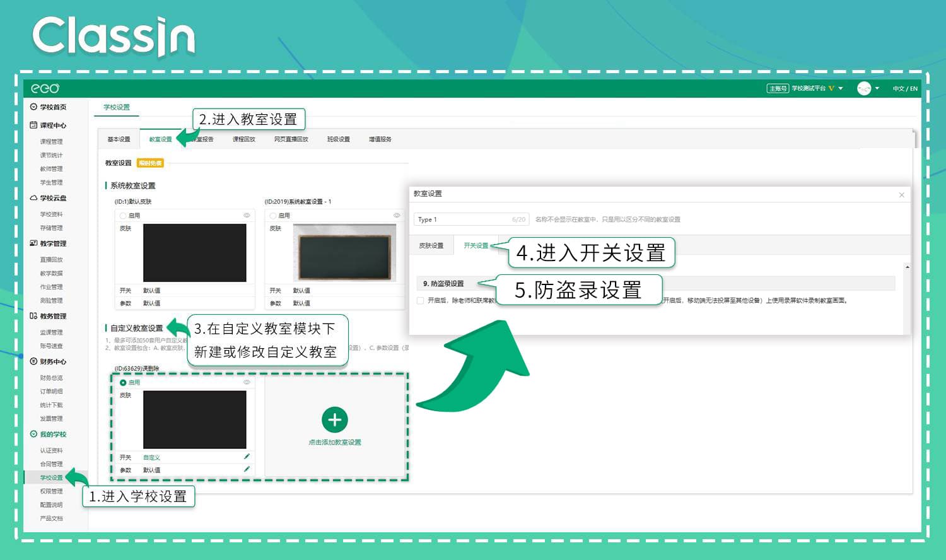
Task: Close the 教室设置 dialog
Action: click(902, 195)
